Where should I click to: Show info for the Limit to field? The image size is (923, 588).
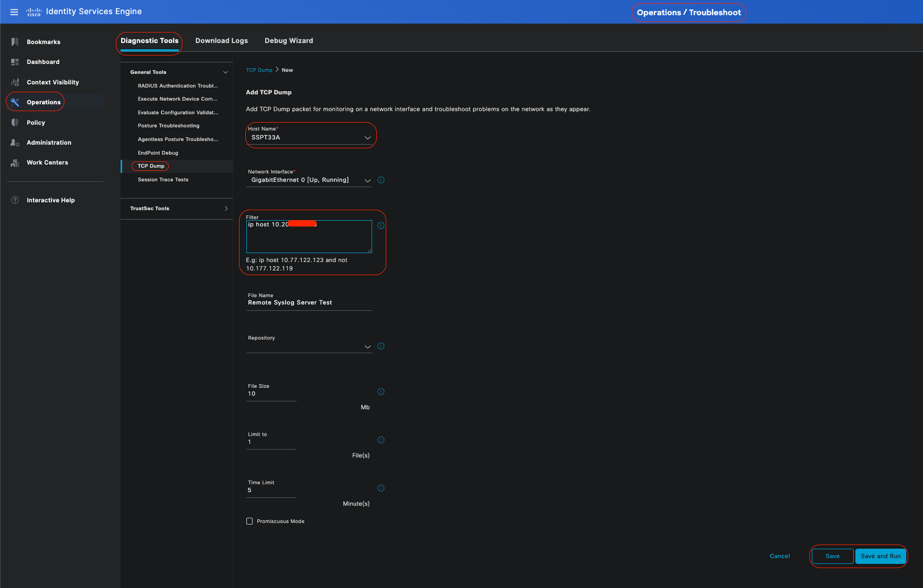(x=381, y=440)
